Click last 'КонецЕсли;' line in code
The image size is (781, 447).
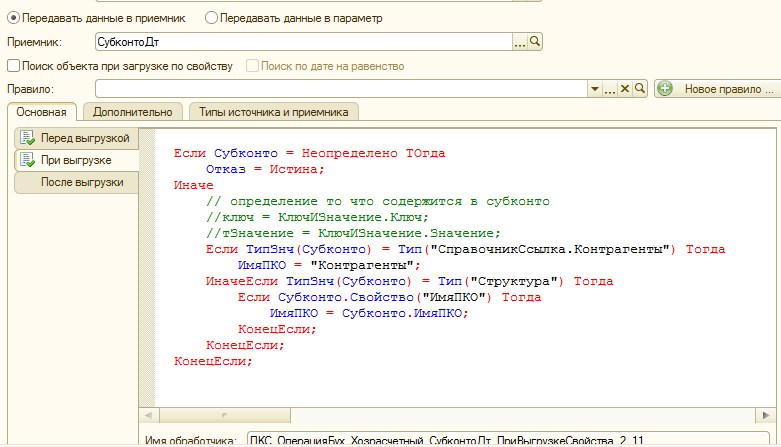coord(213,361)
